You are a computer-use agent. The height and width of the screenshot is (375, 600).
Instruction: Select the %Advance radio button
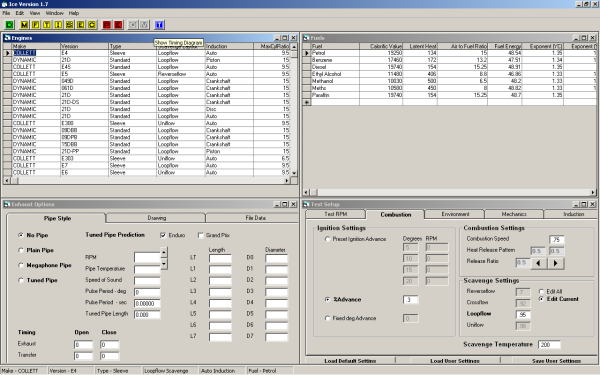click(x=327, y=300)
